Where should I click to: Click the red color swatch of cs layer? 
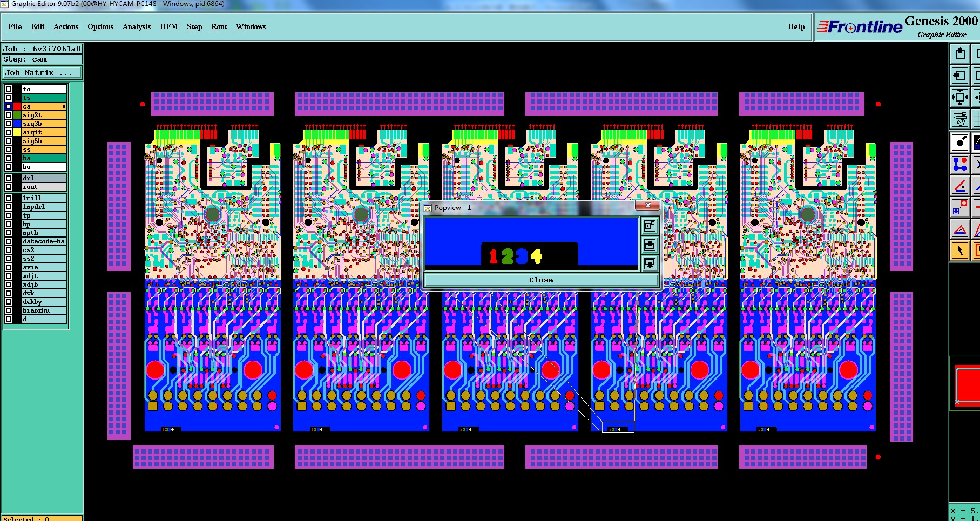point(17,106)
